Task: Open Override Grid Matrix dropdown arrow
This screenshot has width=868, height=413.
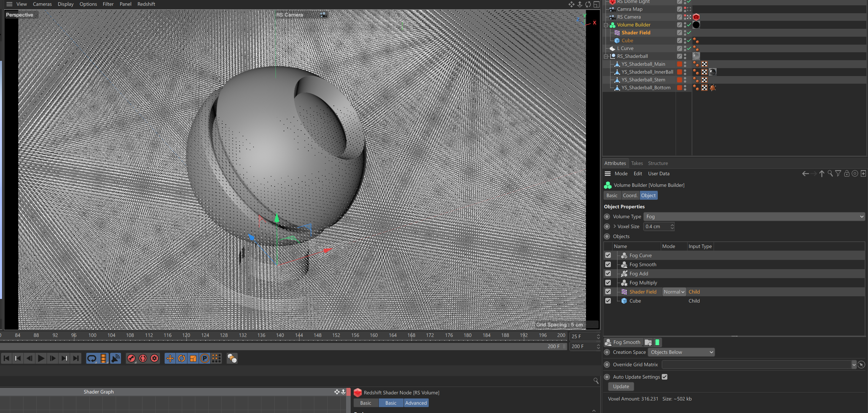Action: [854, 364]
